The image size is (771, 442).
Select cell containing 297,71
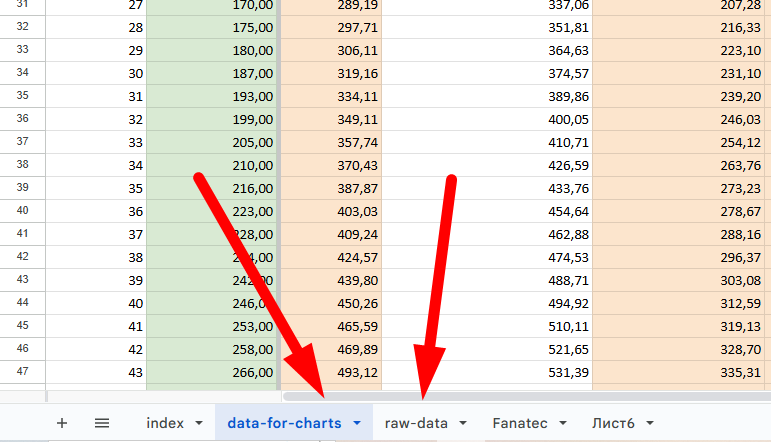coord(331,27)
